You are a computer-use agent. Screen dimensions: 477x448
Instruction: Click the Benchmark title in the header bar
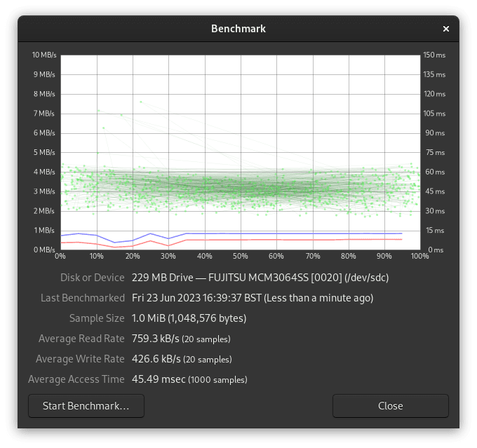tap(238, 29)
